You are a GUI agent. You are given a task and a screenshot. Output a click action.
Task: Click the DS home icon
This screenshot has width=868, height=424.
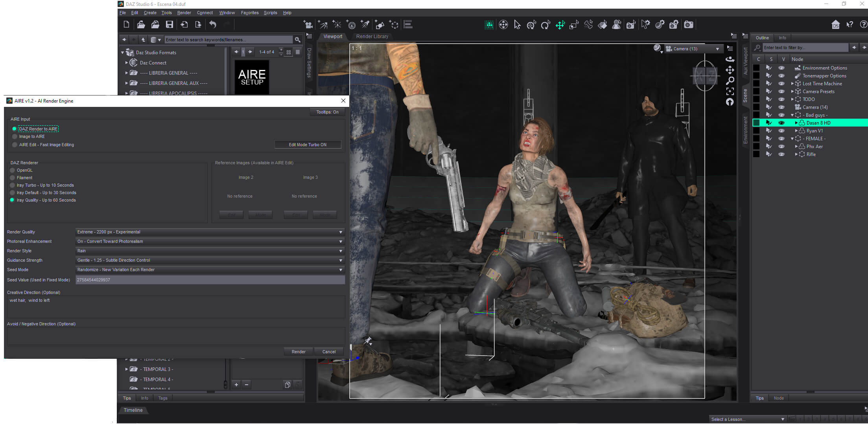coord(836,25)
